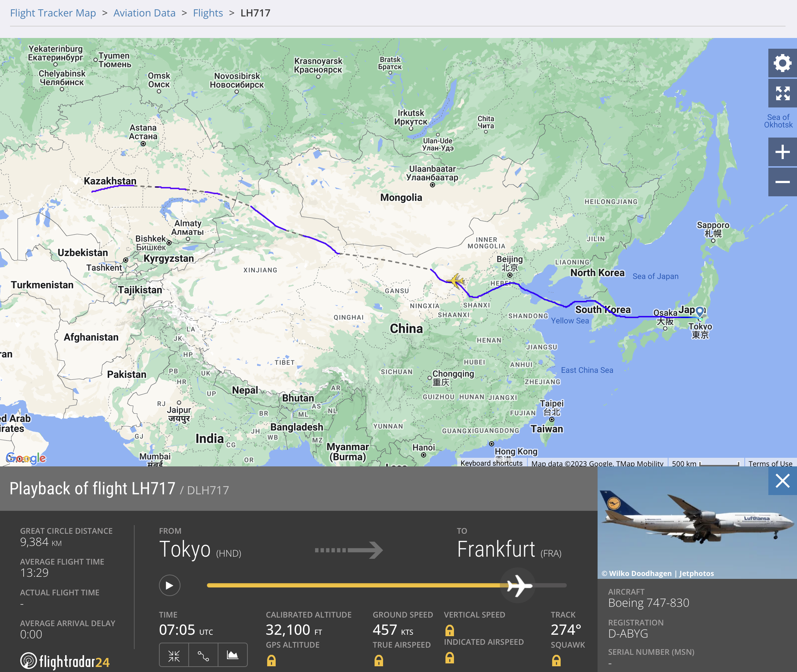Zoom in on the map
The height and width of the screenshot is (672, 797).
(782, 152)
